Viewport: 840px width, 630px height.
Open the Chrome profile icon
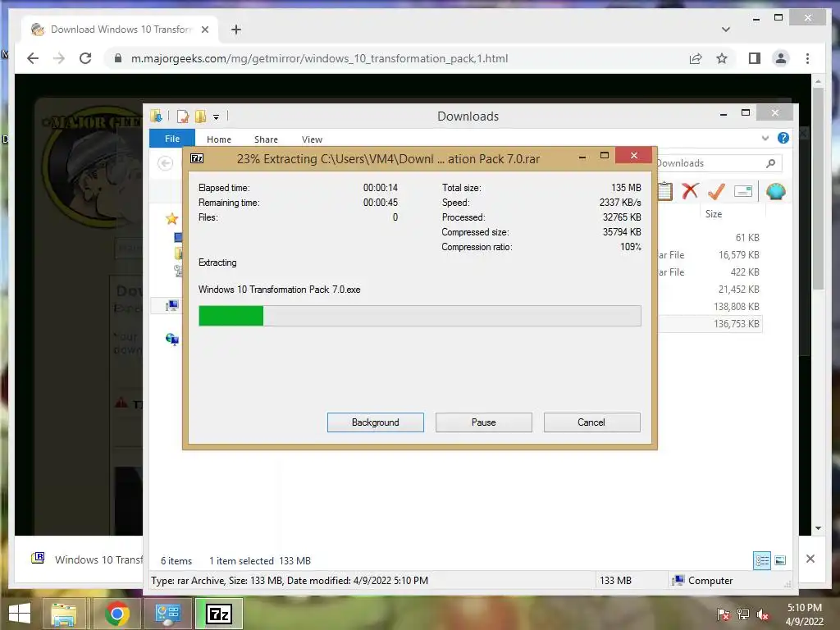coord(781,58)
